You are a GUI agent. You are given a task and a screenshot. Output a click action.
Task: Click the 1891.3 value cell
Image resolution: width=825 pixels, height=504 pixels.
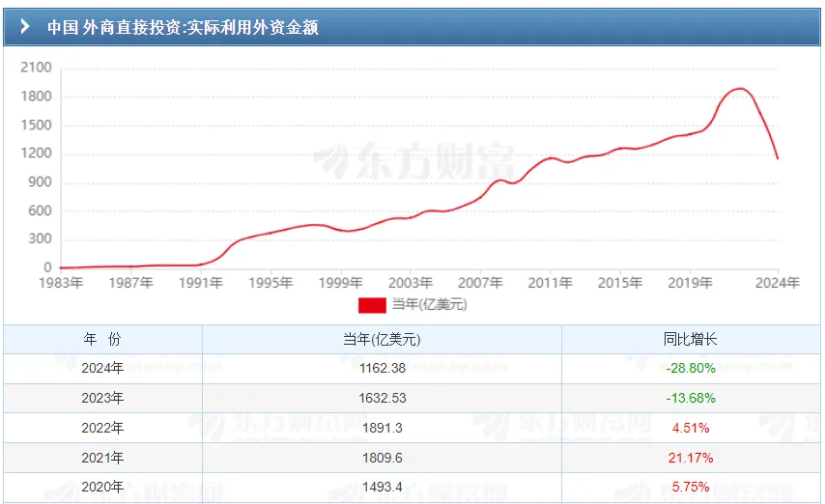pyautogui.click(x=382, y=428)
